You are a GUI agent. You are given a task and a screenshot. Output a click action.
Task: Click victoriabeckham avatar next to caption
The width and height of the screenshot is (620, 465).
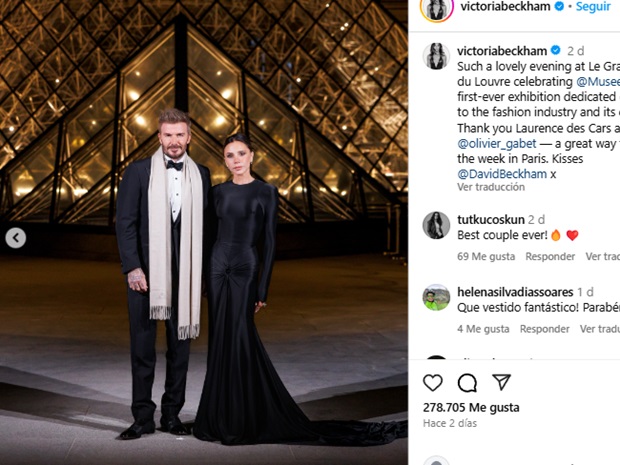pyautogui.click(x=436, y=56)
